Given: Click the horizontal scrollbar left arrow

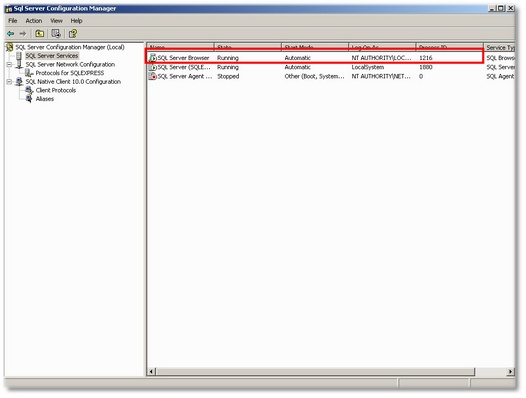Looking at the screenshot, I should pyautogui.click(x=151, y=371).
